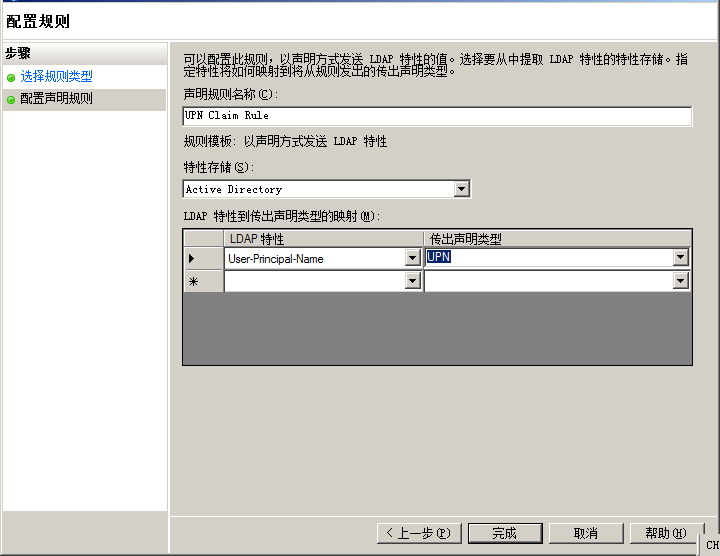Click the 特性存储 label

[x=219, y=167]
